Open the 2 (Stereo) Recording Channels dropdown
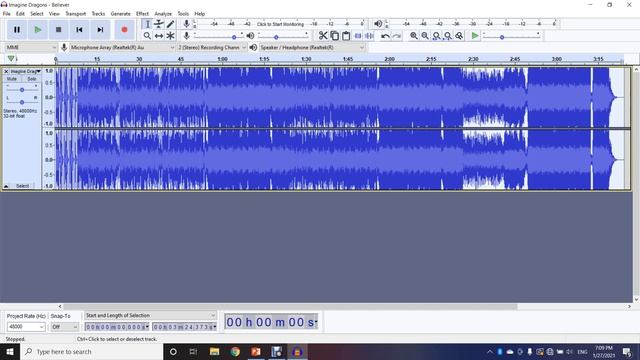Viewport: 640px width, 360px height. [212, 47]
